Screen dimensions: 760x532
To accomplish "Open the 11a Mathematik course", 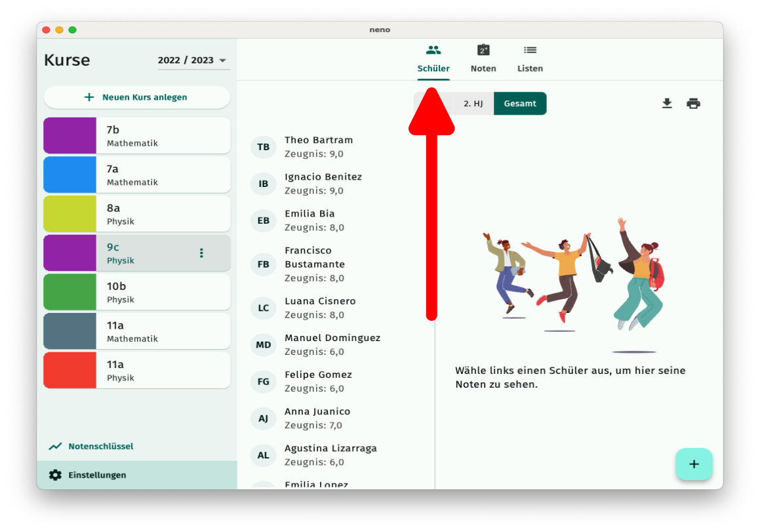I will [136, 331].
